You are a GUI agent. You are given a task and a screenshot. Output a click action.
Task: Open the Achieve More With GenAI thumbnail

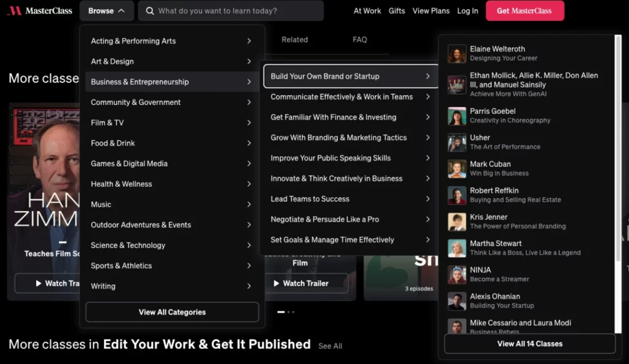(x=457, y=85)
